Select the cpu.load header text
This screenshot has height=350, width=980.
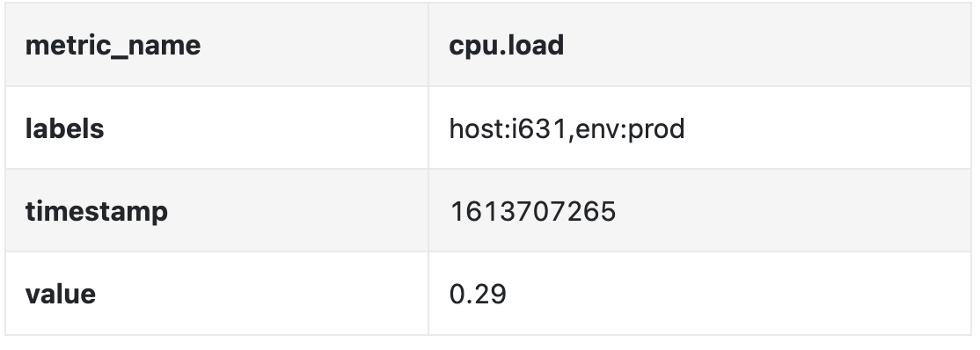coord(506,46)
